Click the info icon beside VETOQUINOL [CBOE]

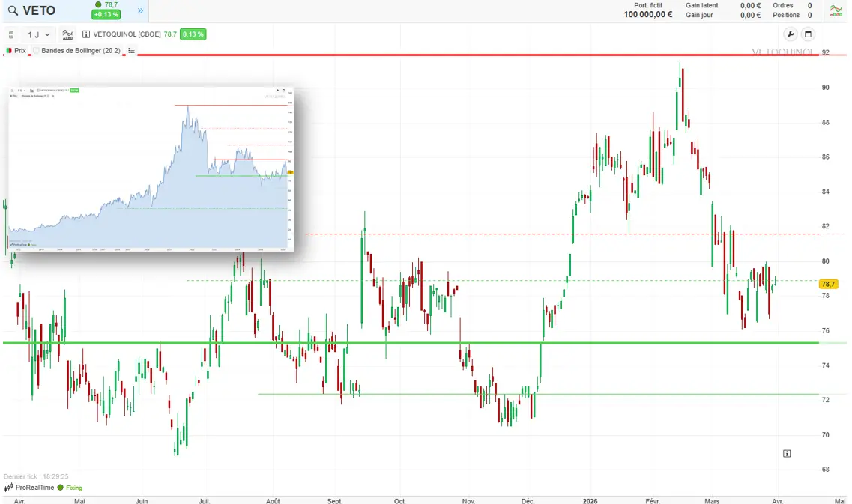tap(86, 34)
